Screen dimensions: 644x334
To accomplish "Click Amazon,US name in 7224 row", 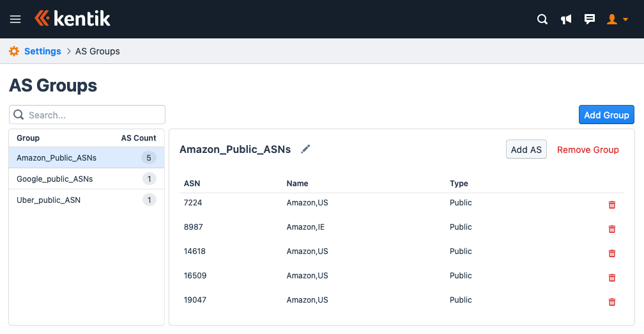I will point(307,202).
